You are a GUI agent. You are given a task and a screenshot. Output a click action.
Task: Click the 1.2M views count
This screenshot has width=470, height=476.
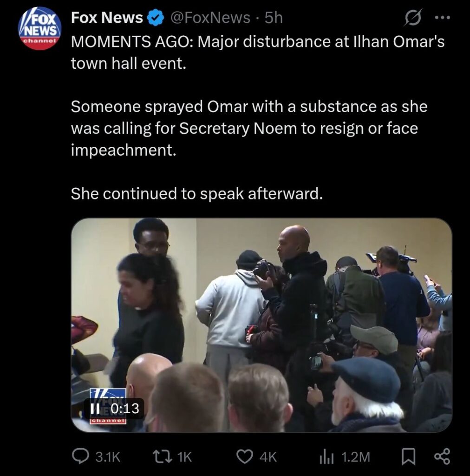coord(355,456)
